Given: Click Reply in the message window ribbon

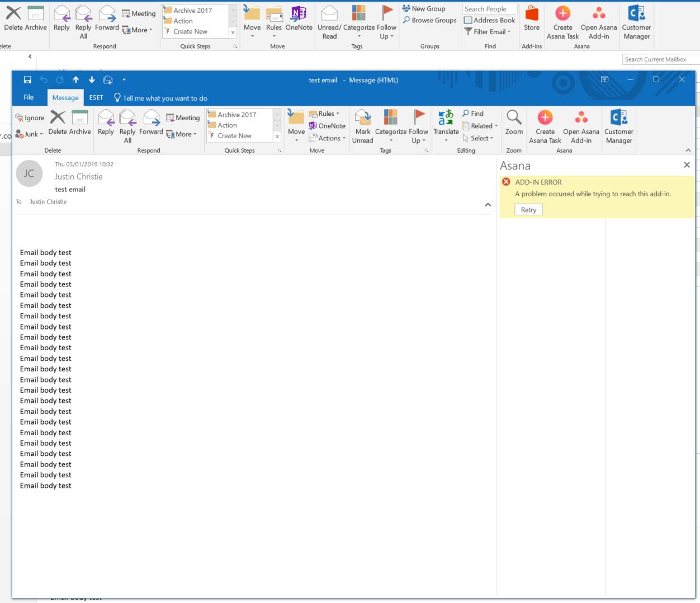Looking at the screenshot, I should click(106, 123).
